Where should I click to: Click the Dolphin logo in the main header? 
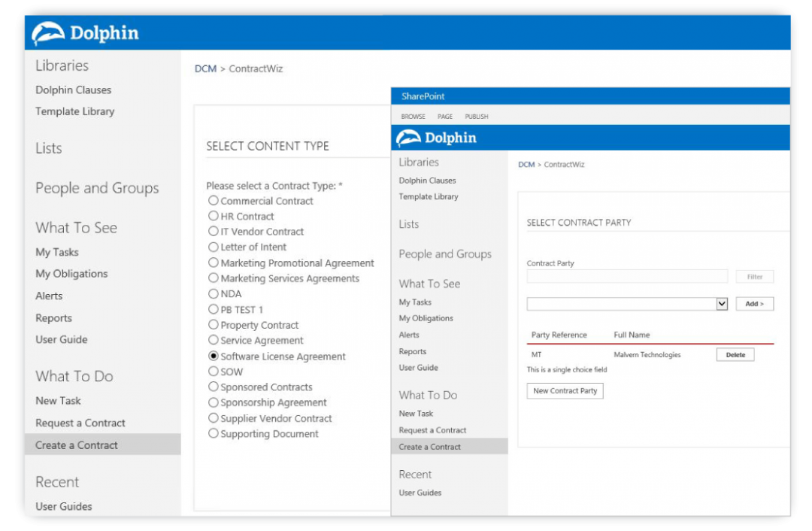coord(86,32)
